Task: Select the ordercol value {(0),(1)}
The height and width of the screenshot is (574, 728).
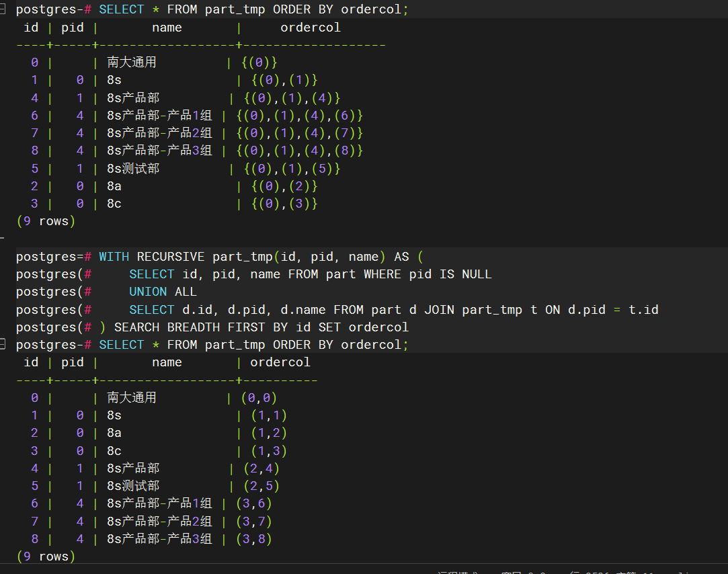Action: pyautogui.click(x=284, y=80)
